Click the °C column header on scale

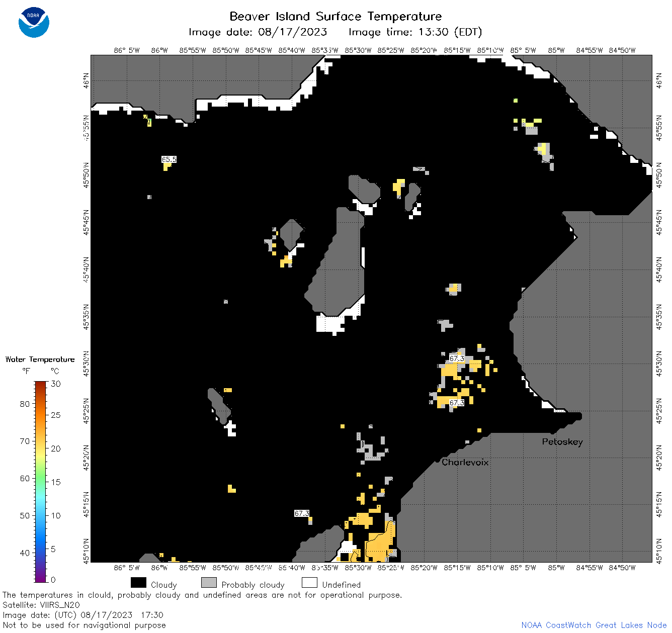[x=55, y=371]
